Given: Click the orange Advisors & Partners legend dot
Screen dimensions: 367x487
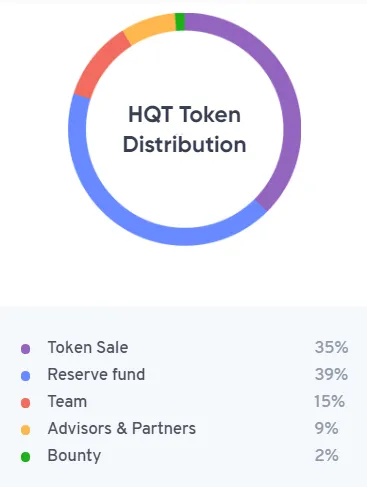Looking at the screenshot, I should tap(26, 430).
